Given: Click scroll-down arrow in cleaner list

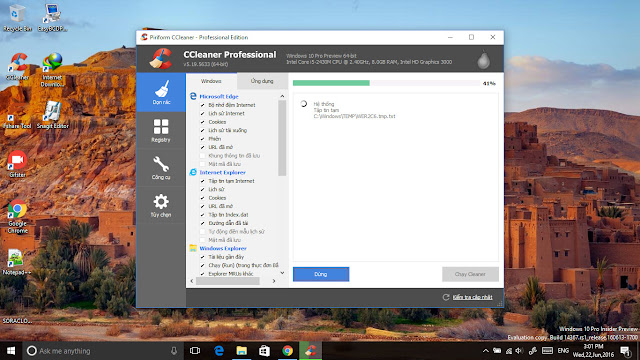Looking at the screenshot, I should 282,273.
